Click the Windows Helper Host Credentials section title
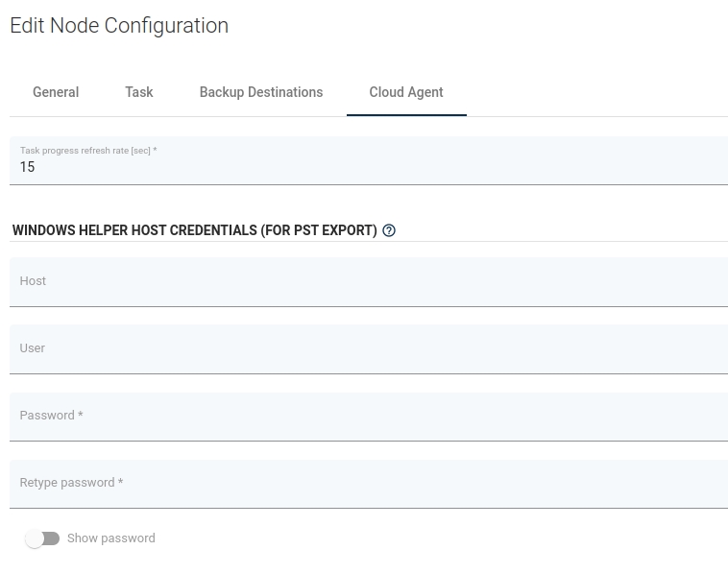Image resolution: width=728 pixels, height=574 pixels. coord(194,230)
